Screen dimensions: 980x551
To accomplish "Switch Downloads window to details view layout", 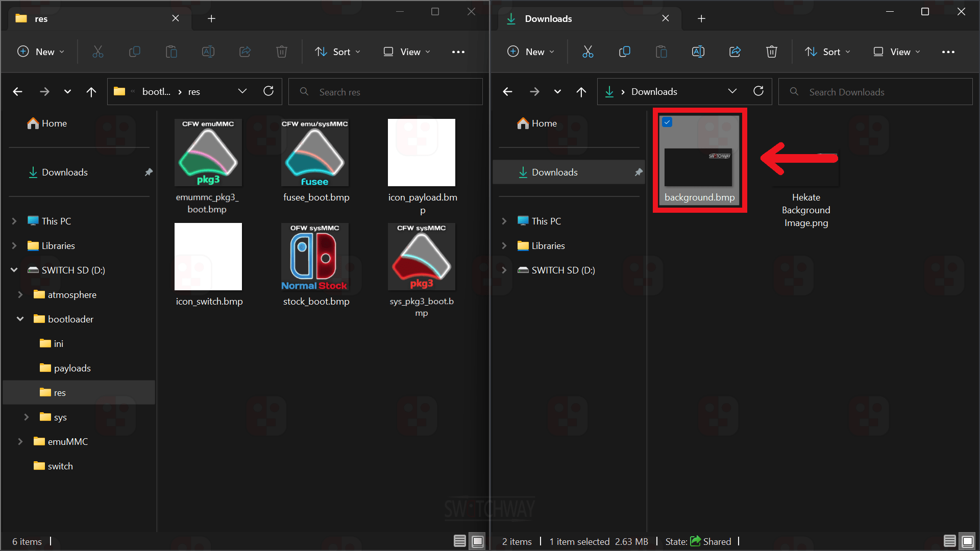I will pos(949,541).
